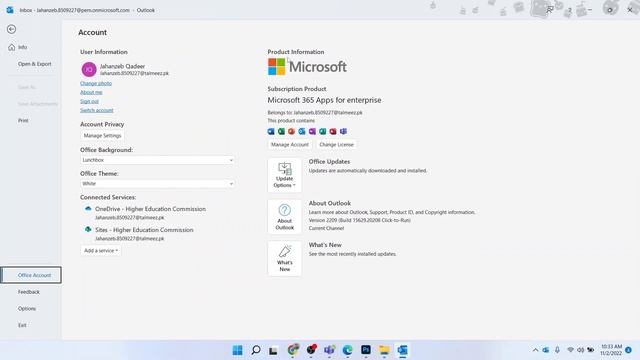The image size is (640, 360).
Task: Click the feedback person icon in title bar
Action: click(550, 10)
